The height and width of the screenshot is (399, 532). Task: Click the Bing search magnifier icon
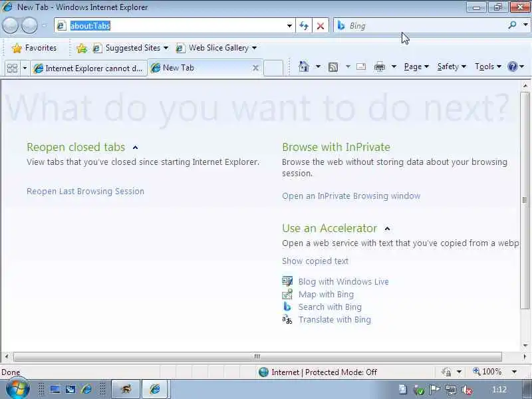[512, 25]
